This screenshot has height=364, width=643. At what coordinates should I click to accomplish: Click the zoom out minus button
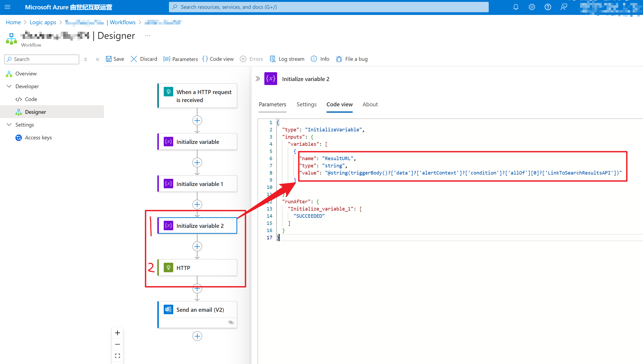[x=118, y=344]
